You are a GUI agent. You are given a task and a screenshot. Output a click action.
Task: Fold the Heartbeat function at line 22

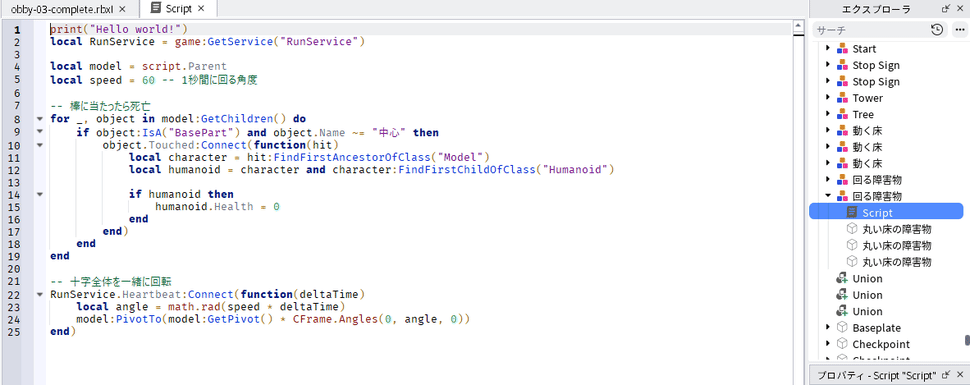pos(40,294)
